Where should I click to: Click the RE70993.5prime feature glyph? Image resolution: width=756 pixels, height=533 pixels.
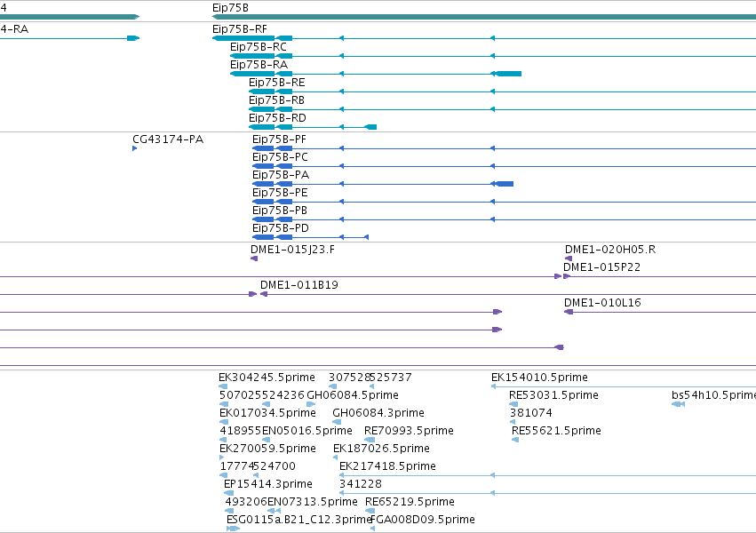coord(370,440)
